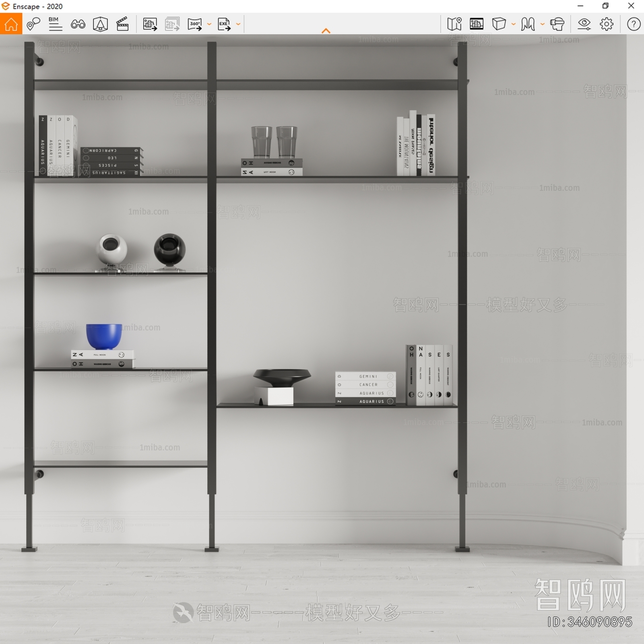The height and width of the screenshot is (644, 644).
Task: Expand navigation mode dropdown arrow
Action: (543, 24)
